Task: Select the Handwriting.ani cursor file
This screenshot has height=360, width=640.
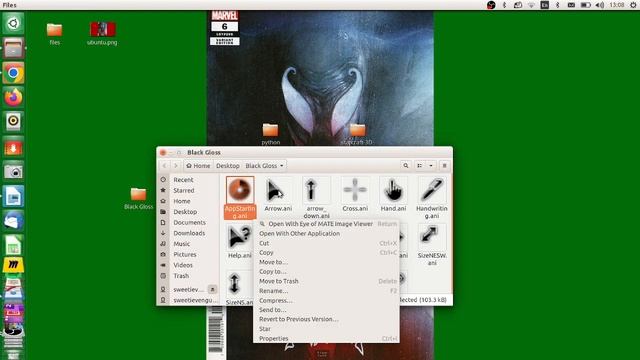Action: pyautogui.click(x=432, y=198)
